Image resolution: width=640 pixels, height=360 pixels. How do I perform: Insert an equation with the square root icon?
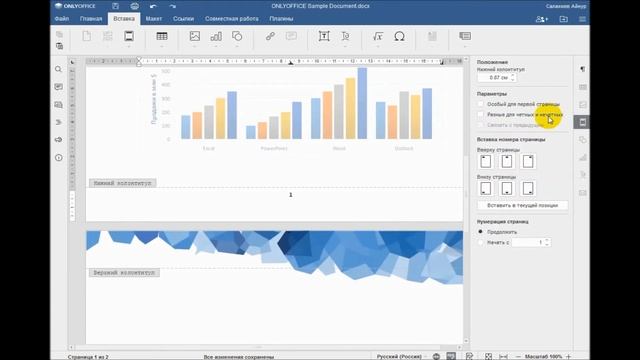[x=378, y=36]
